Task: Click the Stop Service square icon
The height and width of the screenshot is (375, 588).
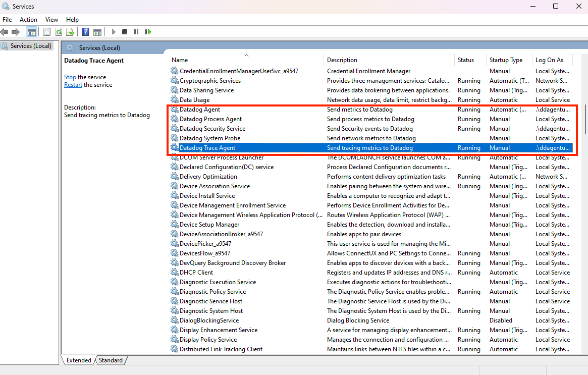Action: point(125,32)
